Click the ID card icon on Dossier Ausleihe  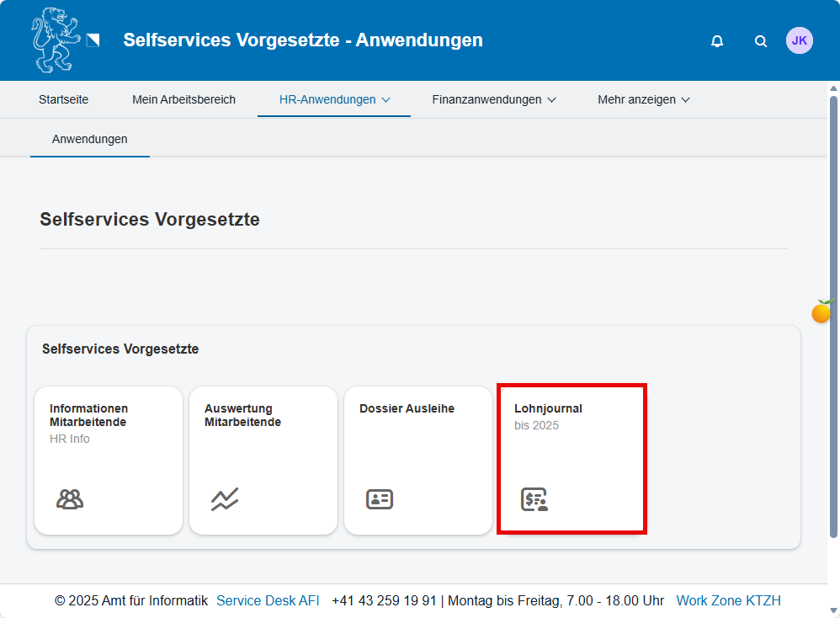point(380,499)
